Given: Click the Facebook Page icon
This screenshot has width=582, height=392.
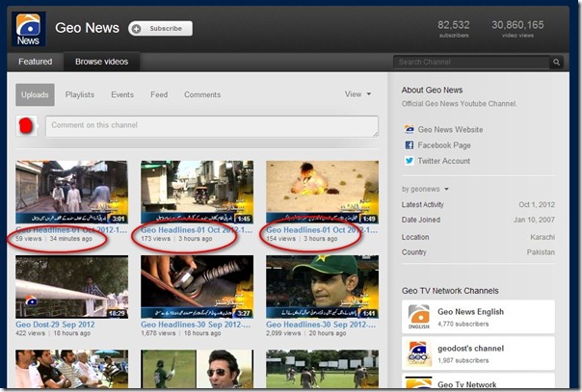Looking at the screenshot, I should tap(410, 145).
